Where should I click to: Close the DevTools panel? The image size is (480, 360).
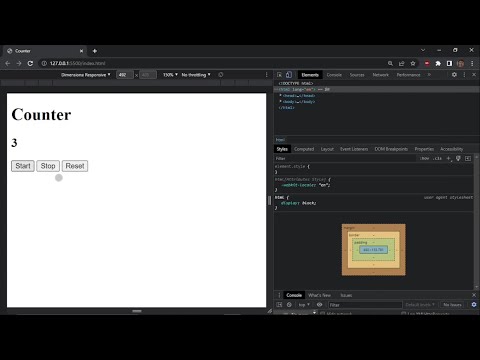(474, 75)
